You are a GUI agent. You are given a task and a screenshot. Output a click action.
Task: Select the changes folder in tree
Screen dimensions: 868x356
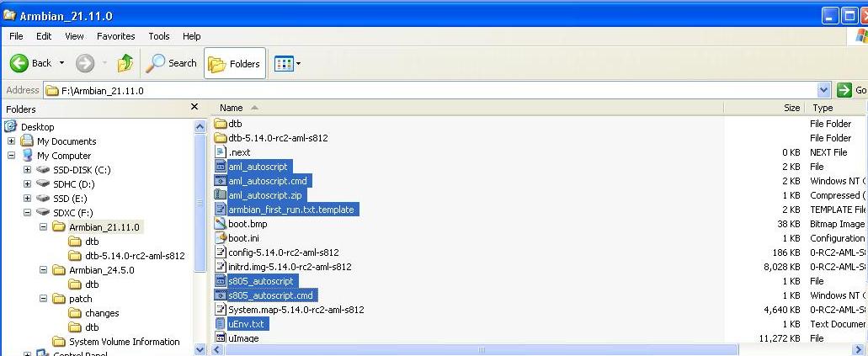pyautogui.click(x=102, y=313)
